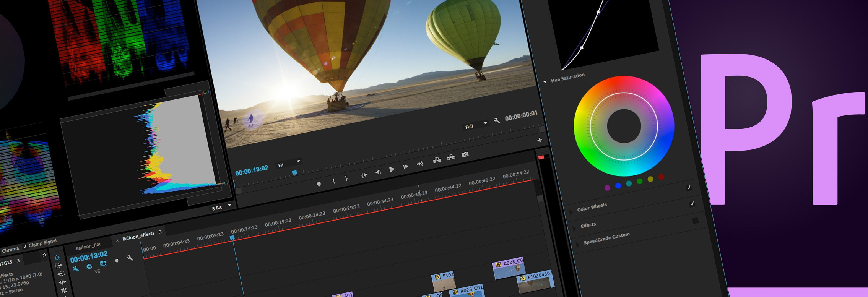Image resolution: width=868 pixels, height=297 pixels.
Task: Select the Track Select Forward tool
Action: click(59, 265)
